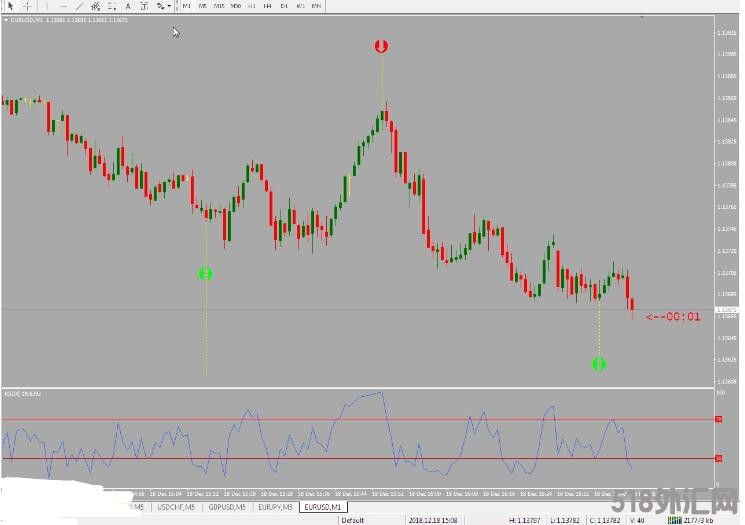The height and width of the screenshot is (525, 745).
Task: Open the EURUSD,M1 chart tab
Action: point(324,507)
